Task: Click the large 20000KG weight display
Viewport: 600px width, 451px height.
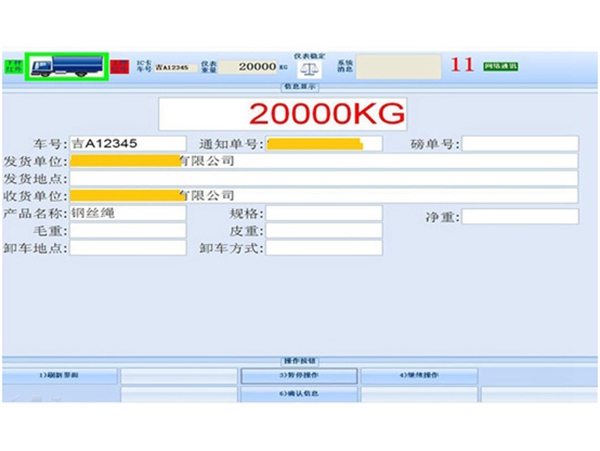Action: (x=282, y=112)
